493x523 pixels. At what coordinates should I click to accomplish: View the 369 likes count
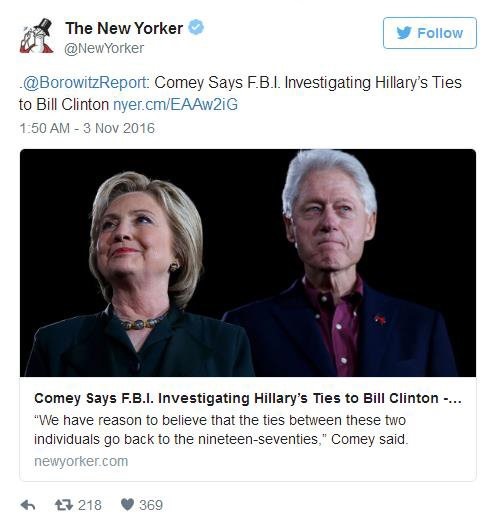(x=151, y=505)
